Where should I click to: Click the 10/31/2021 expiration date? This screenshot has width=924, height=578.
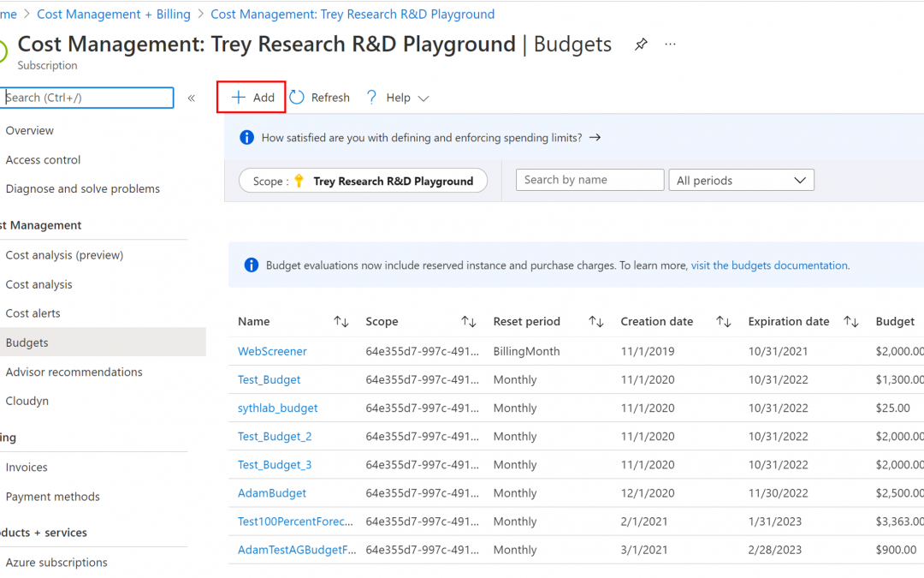tap(778, 352)
